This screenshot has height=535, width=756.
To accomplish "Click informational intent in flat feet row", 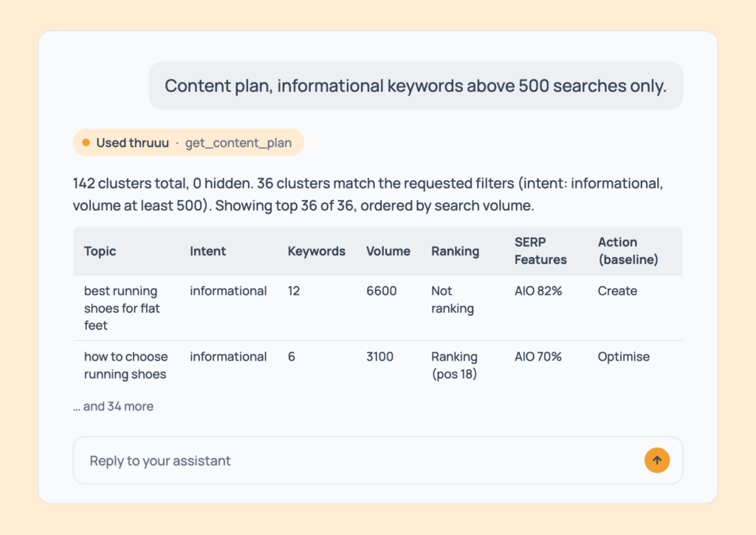I will pyautogui.click(x=228, y=291).
